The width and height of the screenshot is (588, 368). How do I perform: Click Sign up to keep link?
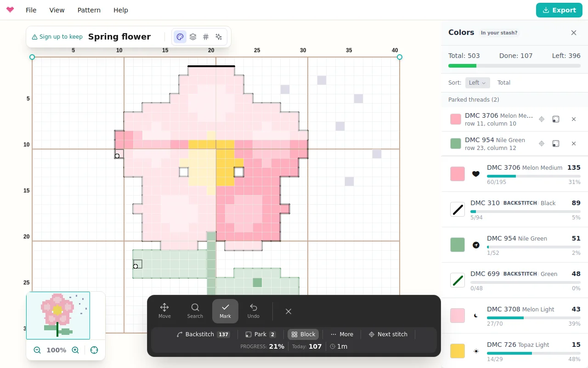[x=57, y=37]
